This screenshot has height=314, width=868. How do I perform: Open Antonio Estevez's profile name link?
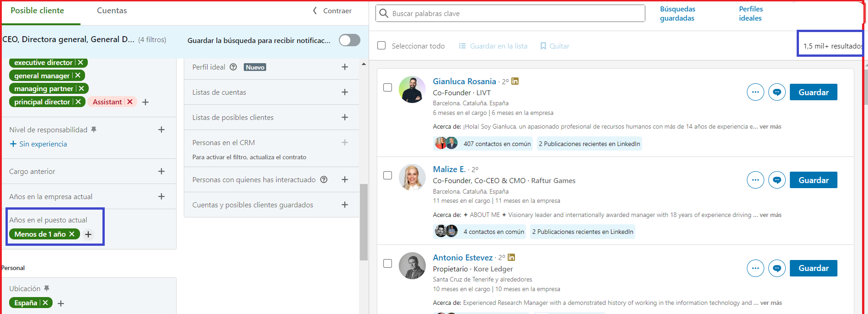463,257
